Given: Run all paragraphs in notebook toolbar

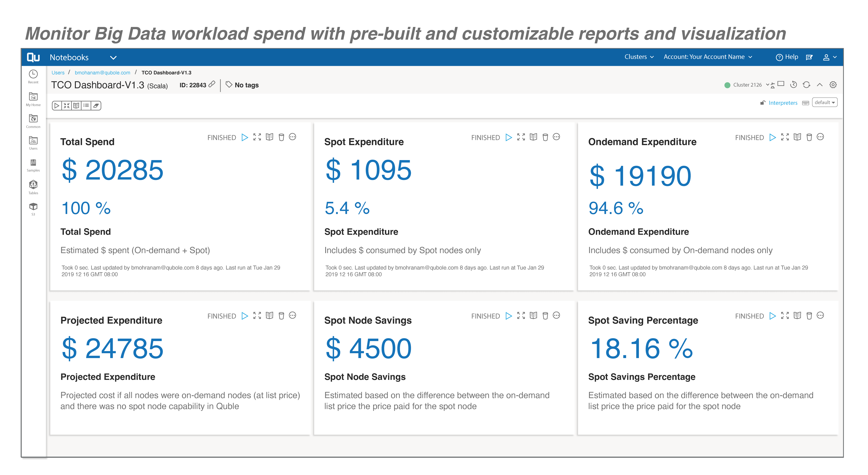Looking at the screenshot, I should (57, 106).
